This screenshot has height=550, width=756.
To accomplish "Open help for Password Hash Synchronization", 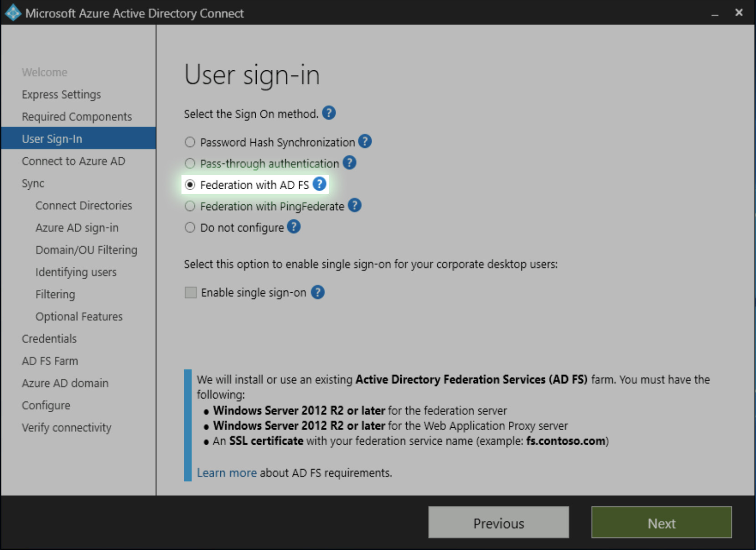I will [364, 141].
